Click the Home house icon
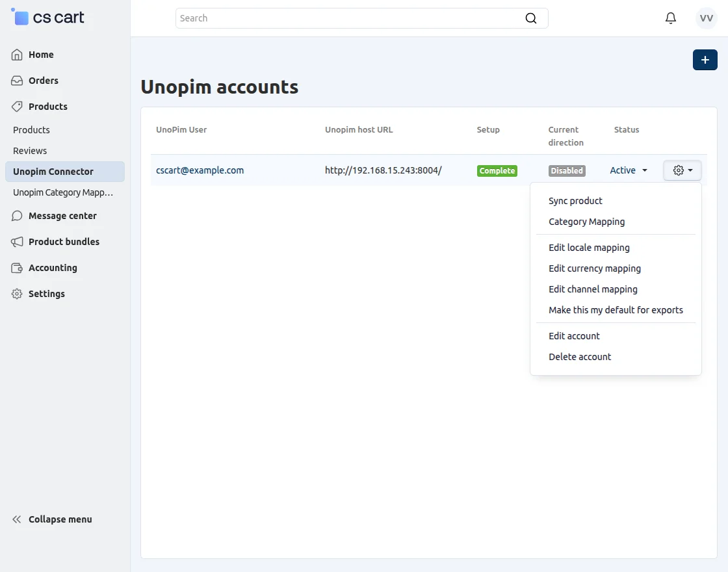The width and height of the screenshot is (728, 572). coord(17,55)
